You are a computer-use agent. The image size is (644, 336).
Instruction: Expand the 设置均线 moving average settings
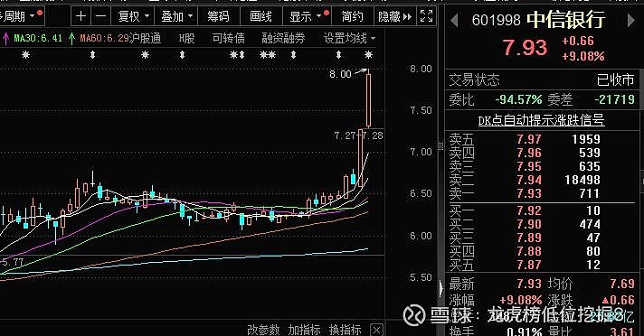tap(349, 39)
